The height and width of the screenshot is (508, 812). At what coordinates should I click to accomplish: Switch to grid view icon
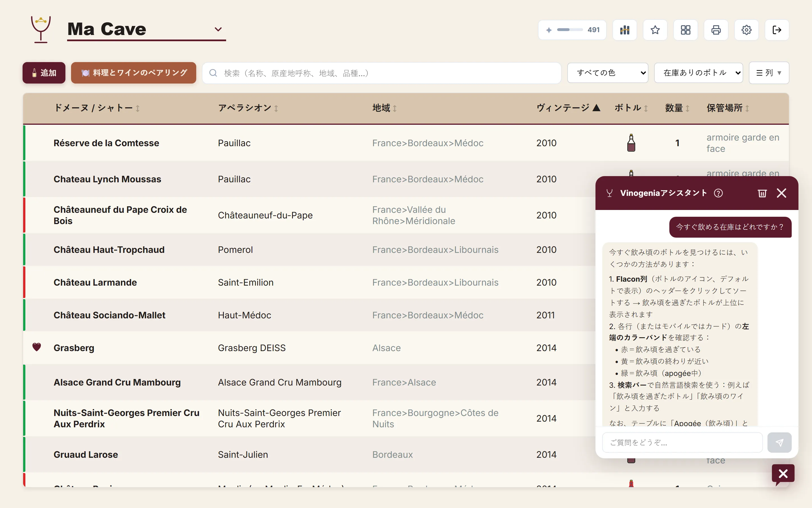(x=685, y=30)
